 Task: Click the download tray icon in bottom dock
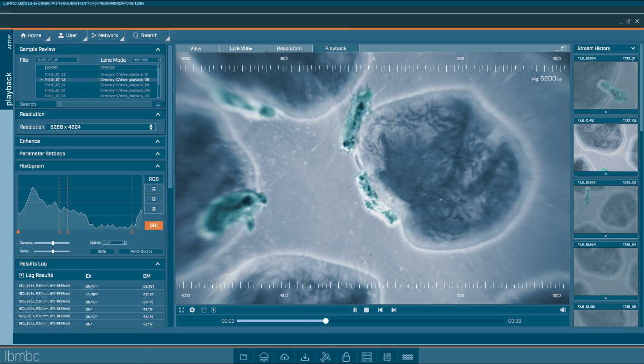(x=305, y=357)
